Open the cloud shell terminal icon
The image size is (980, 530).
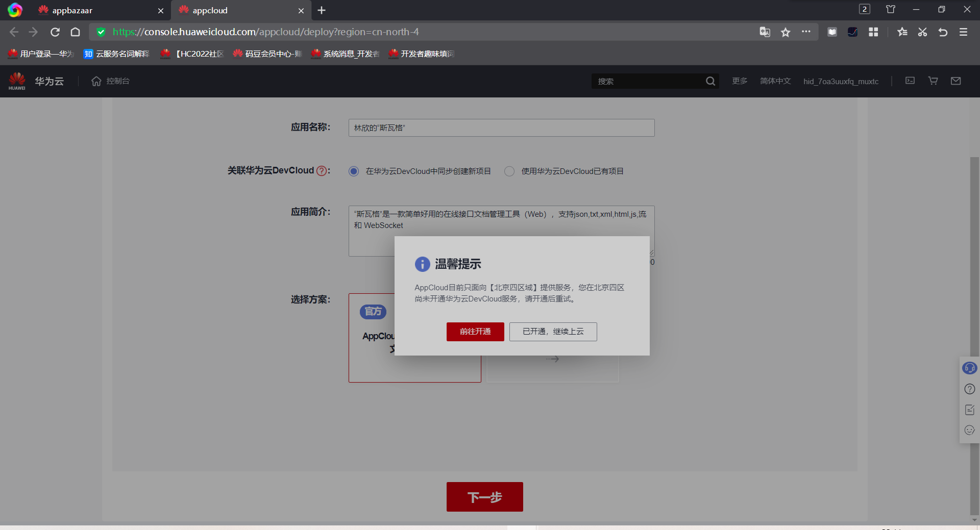click(x=910, y=81)
